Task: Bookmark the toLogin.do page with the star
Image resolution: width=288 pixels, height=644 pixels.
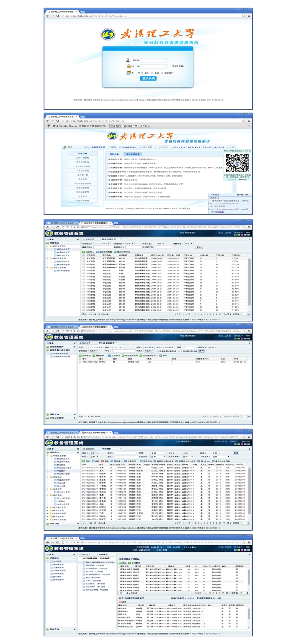Action: click(x=243, y=16)
